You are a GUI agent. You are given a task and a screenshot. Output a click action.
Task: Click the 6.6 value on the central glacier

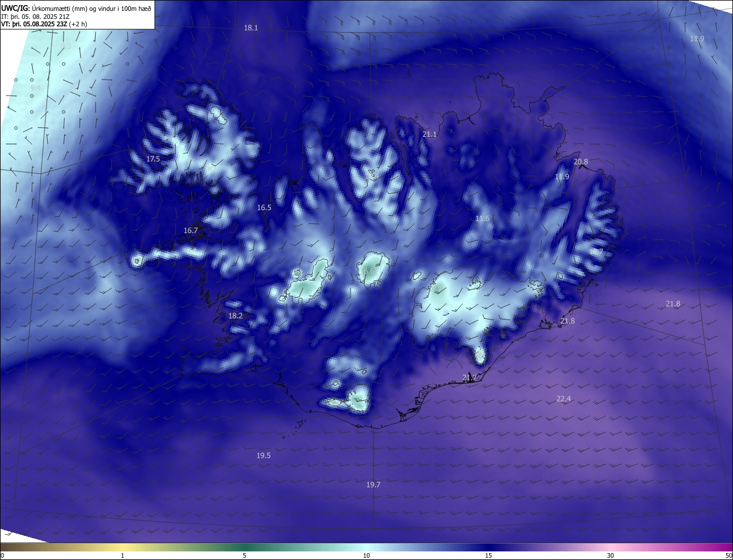point(369,271)
